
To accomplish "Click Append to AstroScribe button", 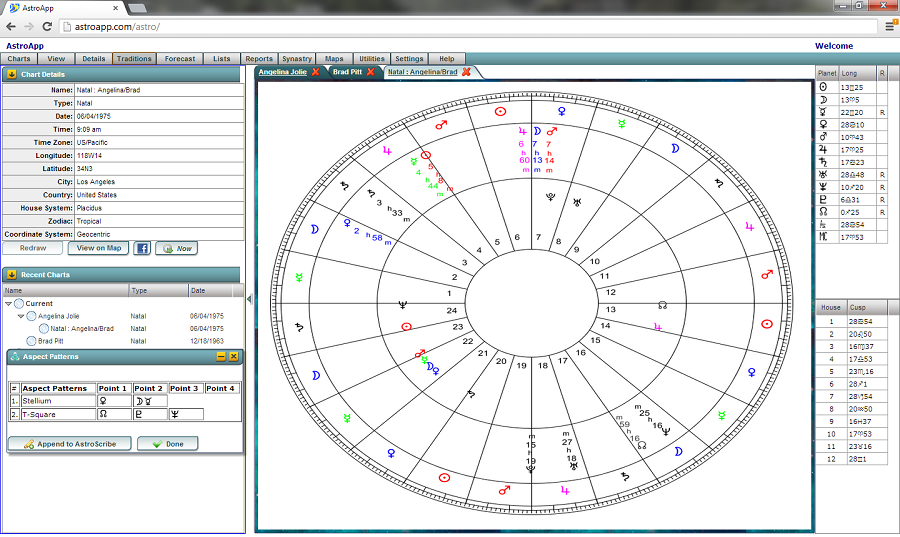I will (69, 443).
